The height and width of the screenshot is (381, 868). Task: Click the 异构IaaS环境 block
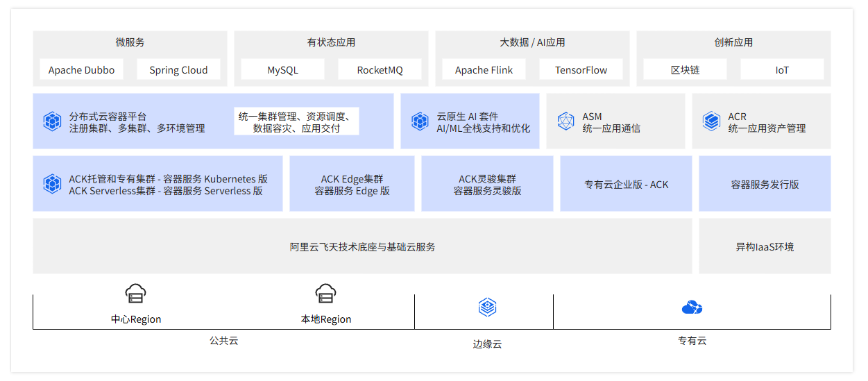coord(765,246)
